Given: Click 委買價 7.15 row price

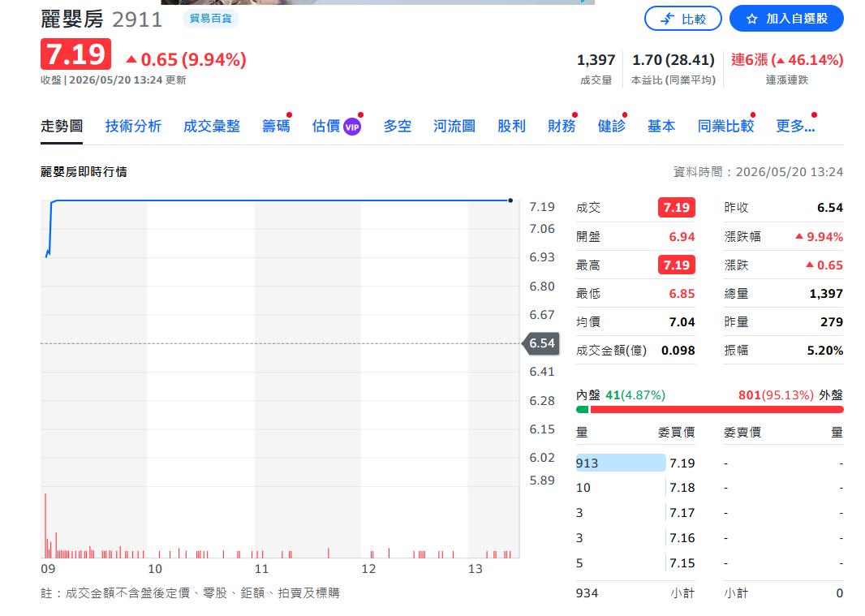Looking at the screenshot, I should pos(682,563).
